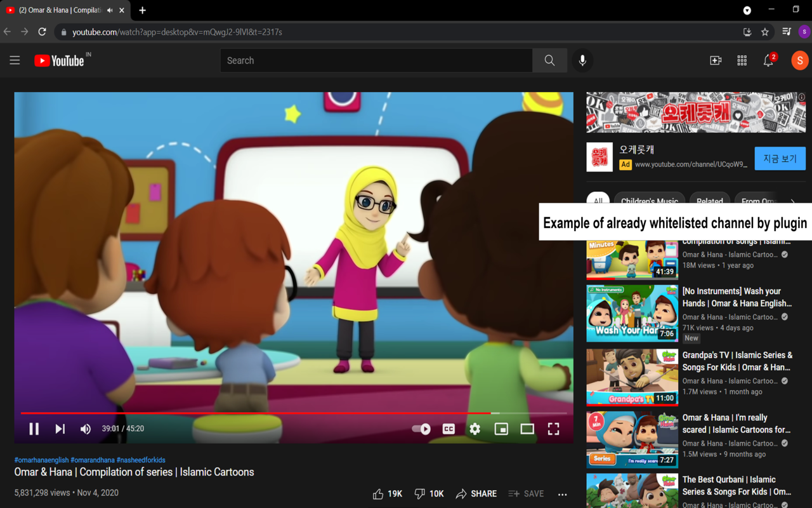Open the Create video icon
The height and width of the screenshot is (508, 812).
[716, 60]
